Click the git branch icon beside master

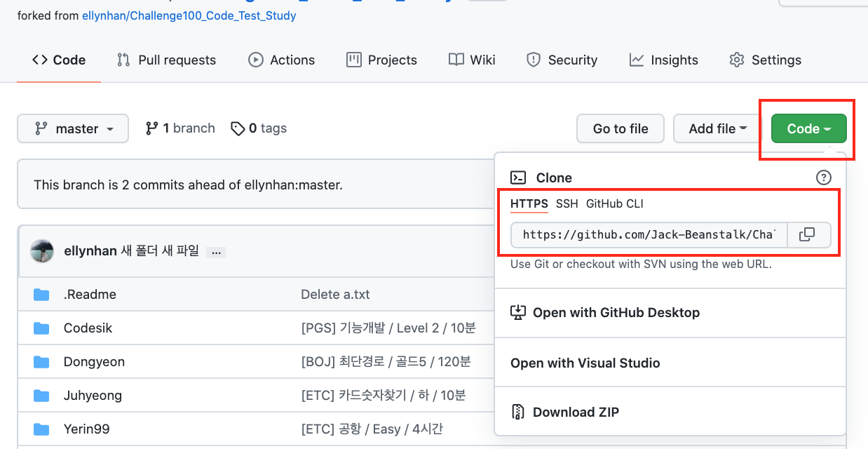pos(41,128)
